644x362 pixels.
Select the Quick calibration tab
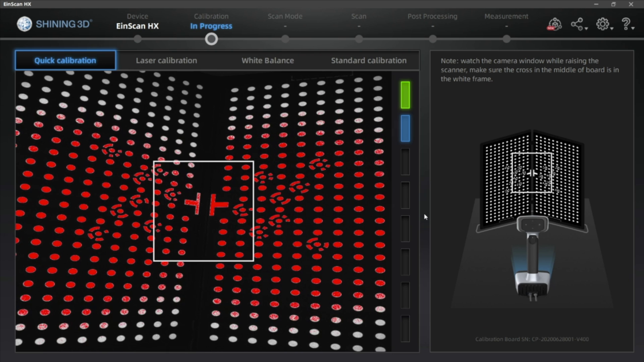[65, 60]
